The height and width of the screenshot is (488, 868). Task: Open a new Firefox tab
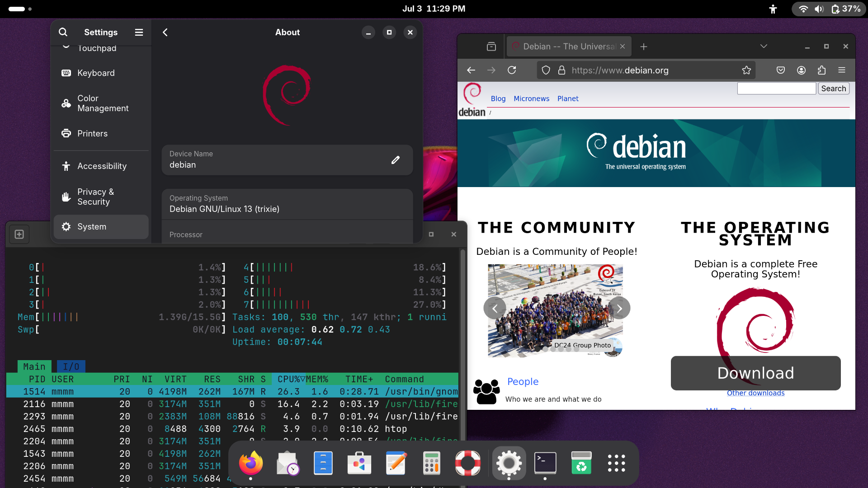pyautogui.click(x=644, y=47)
